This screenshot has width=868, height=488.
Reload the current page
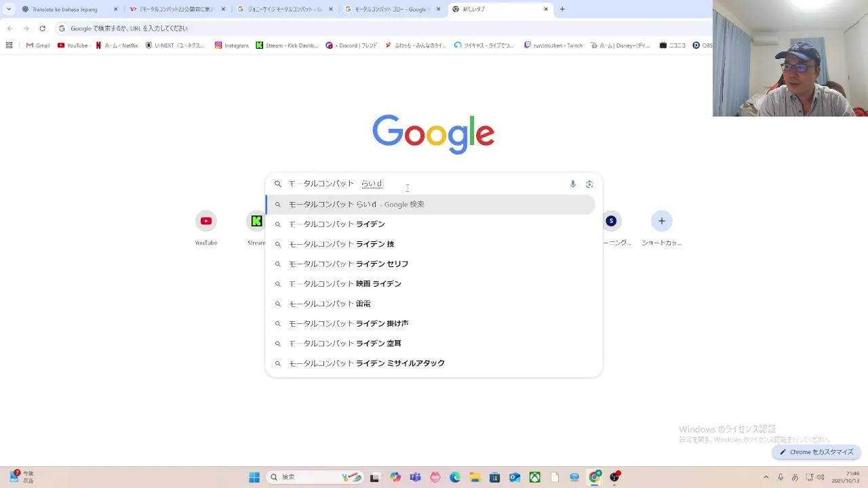pyautogui.click(x=42, y=28)
